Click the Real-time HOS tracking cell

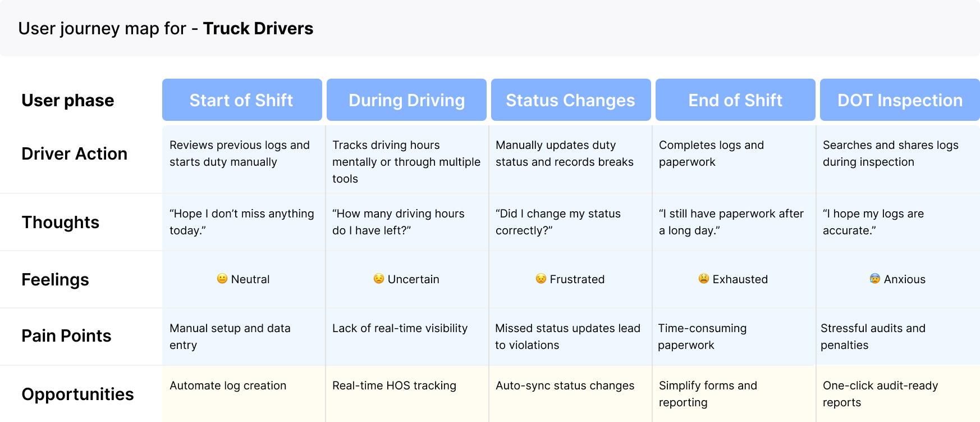[407, 394]
